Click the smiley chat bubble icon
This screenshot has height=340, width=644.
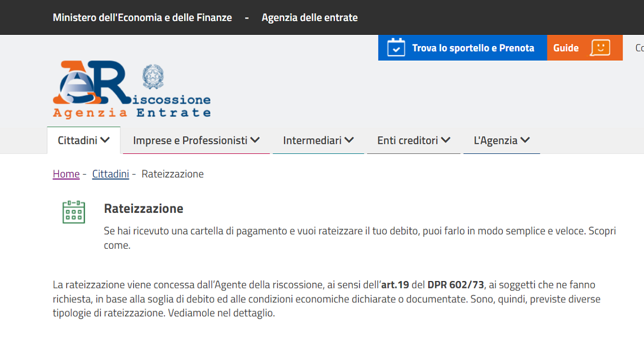point(600,48)
